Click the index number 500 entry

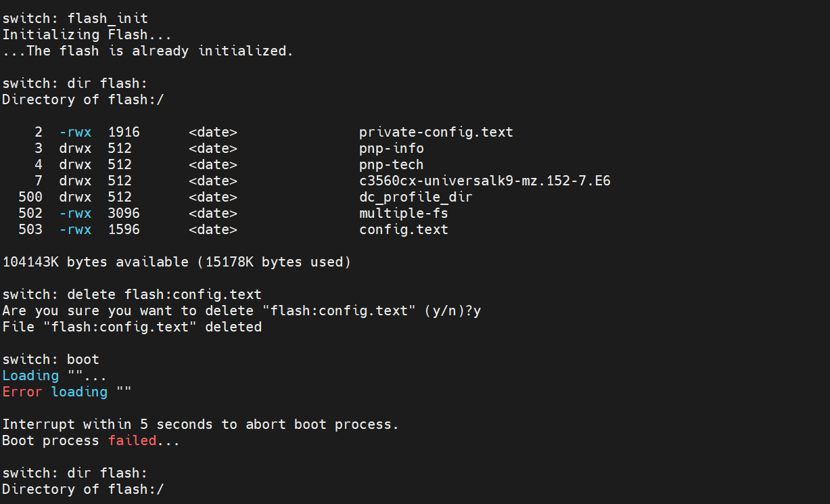coord(30,197)
